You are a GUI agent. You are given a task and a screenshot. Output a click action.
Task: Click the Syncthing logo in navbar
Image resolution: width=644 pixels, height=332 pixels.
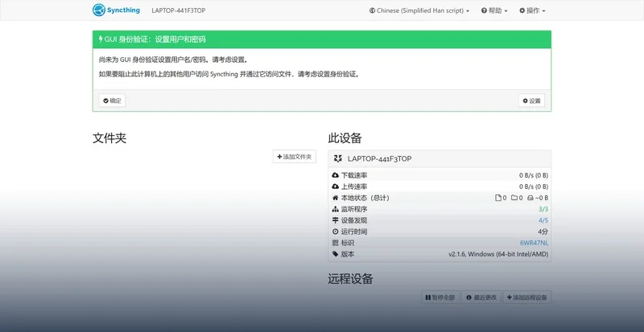tap(116, 10)
